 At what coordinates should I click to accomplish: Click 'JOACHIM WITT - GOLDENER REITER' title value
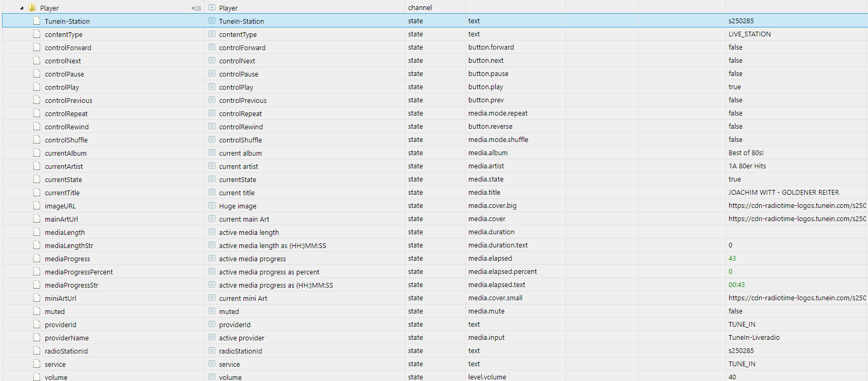pyautogui.click(x=784, y=193)
